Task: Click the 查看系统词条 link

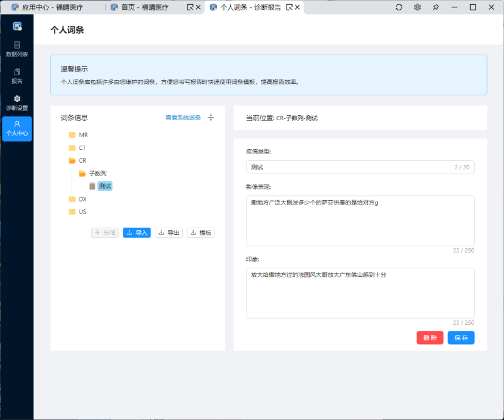Action: (x=183, y=118)
